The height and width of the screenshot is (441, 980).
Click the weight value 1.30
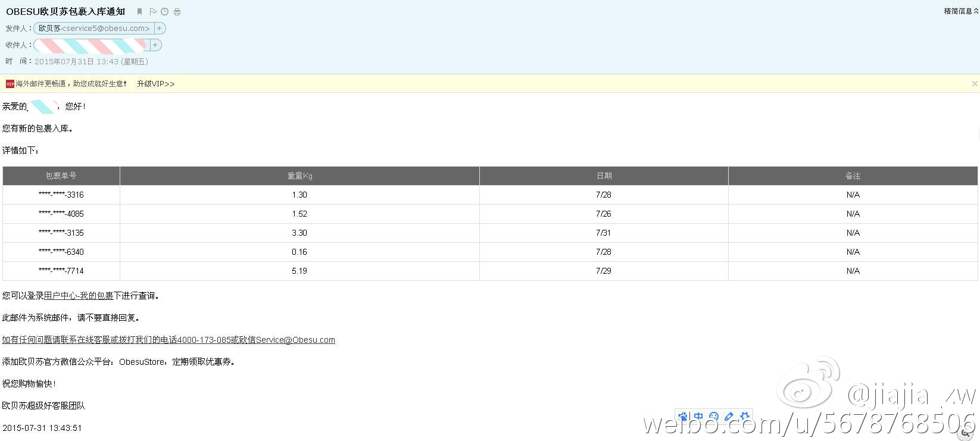[x=299, y=195]
